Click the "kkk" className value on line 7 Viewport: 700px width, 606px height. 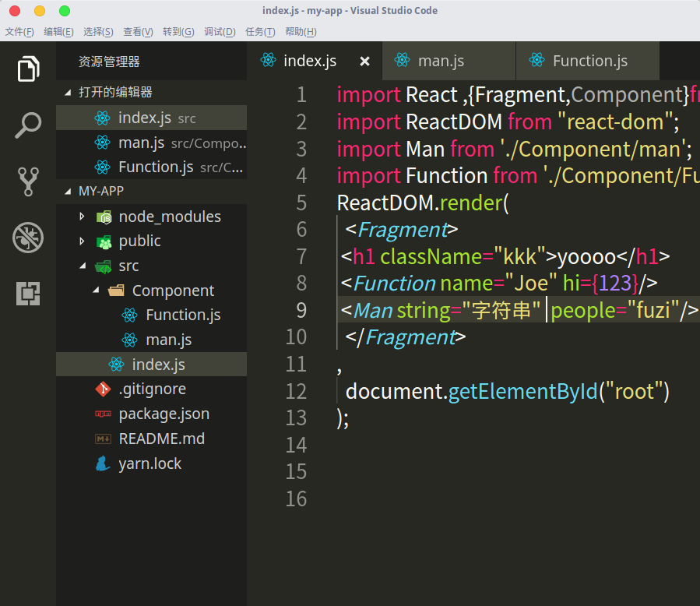[x=519, y=257]
